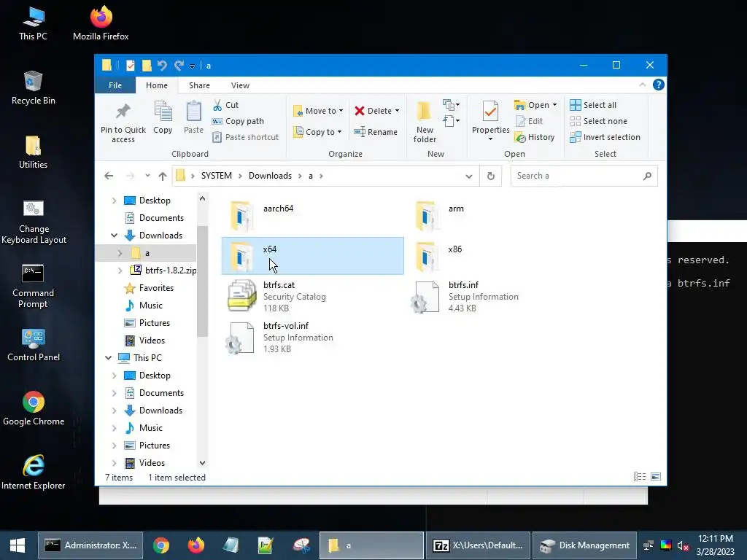Click SYSTEM in the address path
Screen dimensions: 747x560
click(x=216, y=176)
